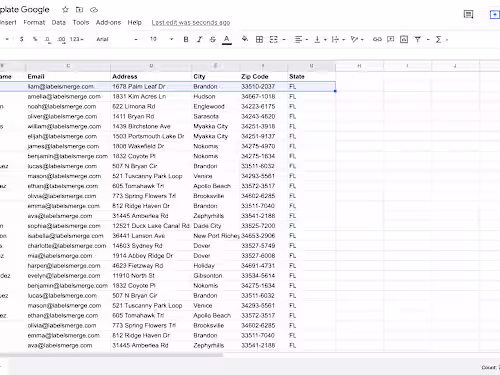Screen dimensions: 500x375
Task: Click the insert link icon
Action: pyautogui.click(x=377, y=39)
